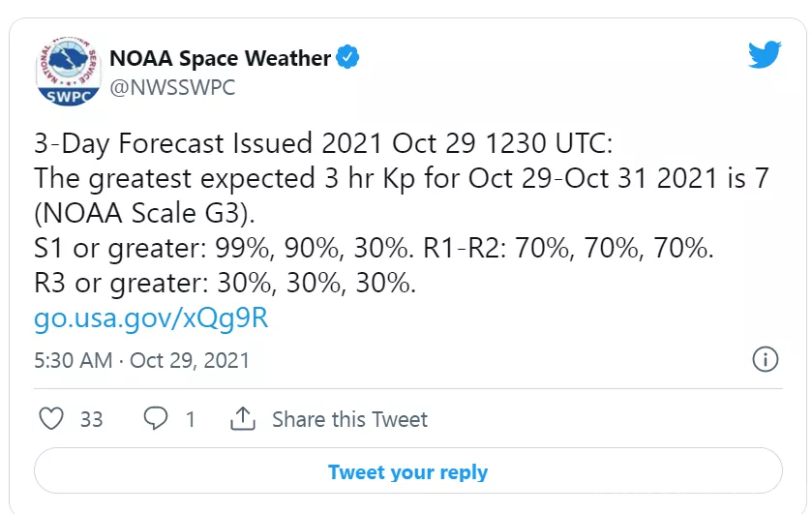Click the 3-Day Forecast Issued text line
This screenshot has width=812, height=514.
(324, 145)
